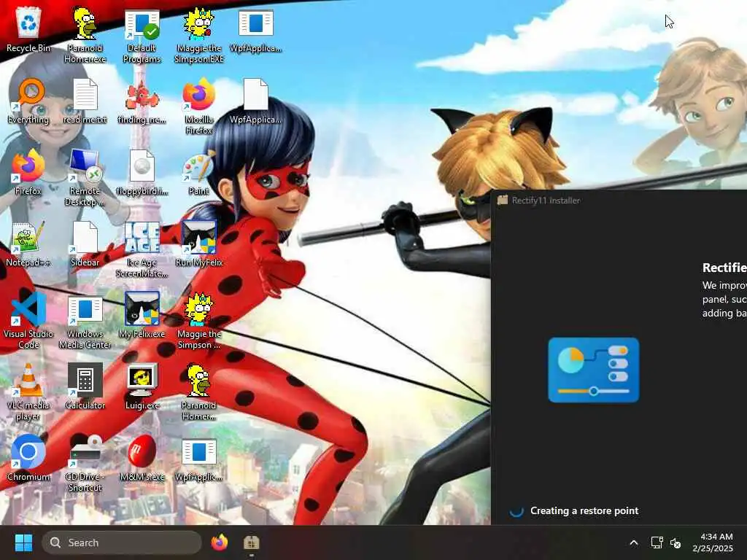Viewport: 747px width, 560px height.
Task: Select Paranoid Homer icon beside Luigi.exe
Action: point(198,392)
